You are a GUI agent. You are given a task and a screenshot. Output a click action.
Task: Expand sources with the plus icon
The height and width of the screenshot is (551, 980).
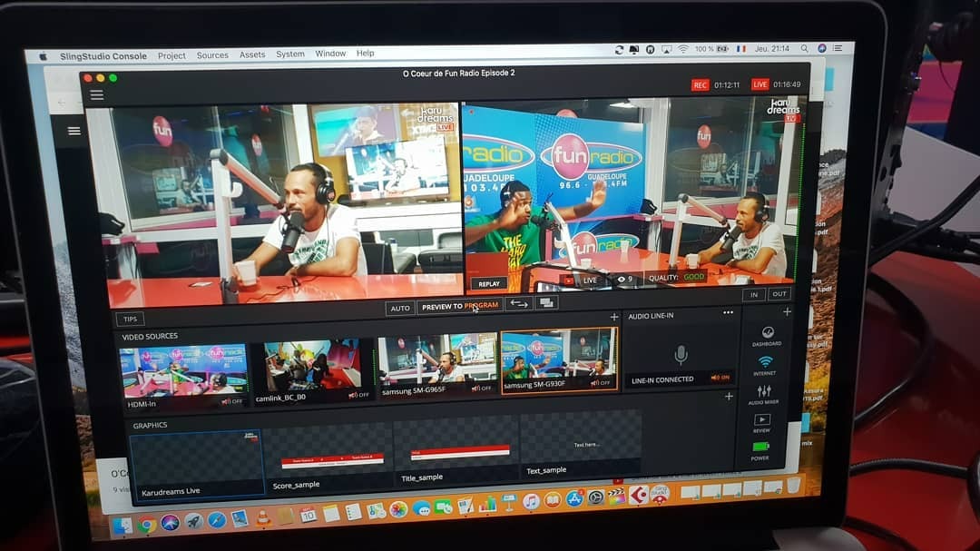[x=613, y=317]
